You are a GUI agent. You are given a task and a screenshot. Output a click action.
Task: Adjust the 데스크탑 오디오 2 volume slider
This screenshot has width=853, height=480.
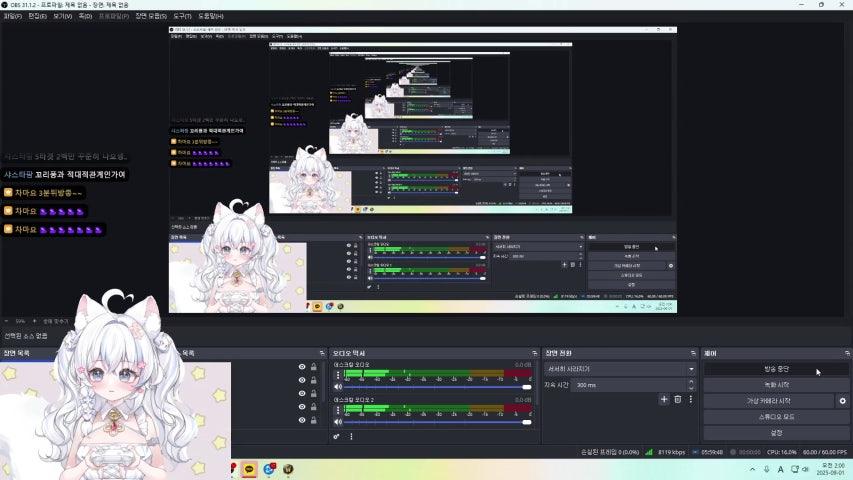[437, 422]
